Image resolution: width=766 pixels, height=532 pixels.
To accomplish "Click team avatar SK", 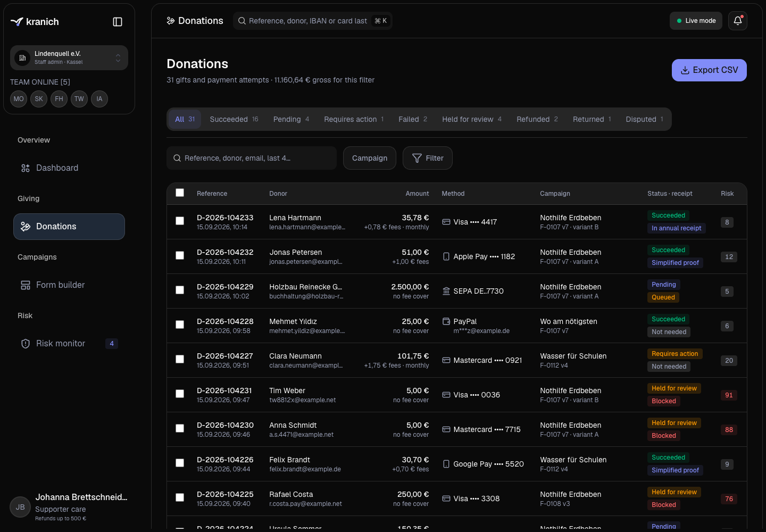I will [39, 99].
